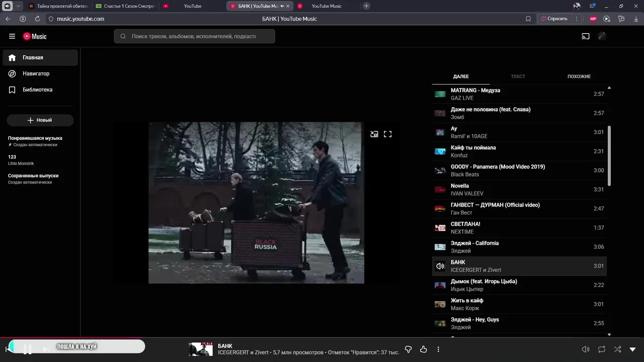Play СВЕТЛАНА! by NEXTIME
Viewport: 644px width, 362px height.
[519, 228]
